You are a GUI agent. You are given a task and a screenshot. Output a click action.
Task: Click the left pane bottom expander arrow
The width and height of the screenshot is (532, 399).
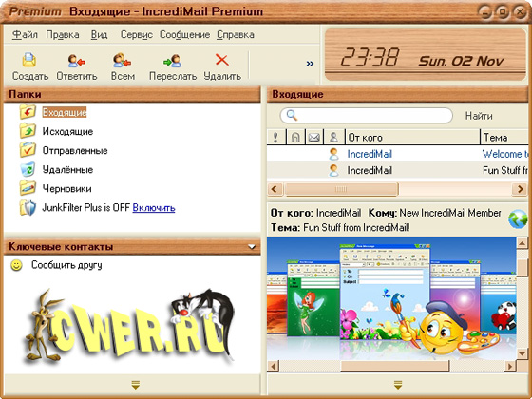135,385
